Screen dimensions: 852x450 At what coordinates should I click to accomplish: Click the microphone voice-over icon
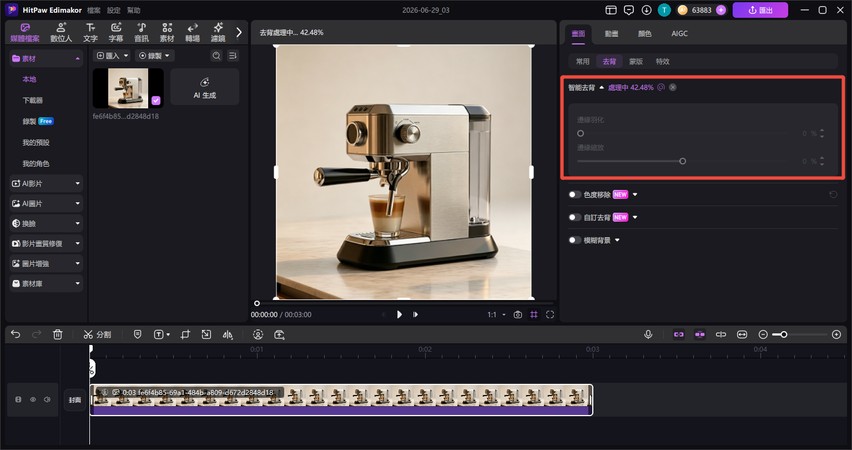(x=648, y=334)
